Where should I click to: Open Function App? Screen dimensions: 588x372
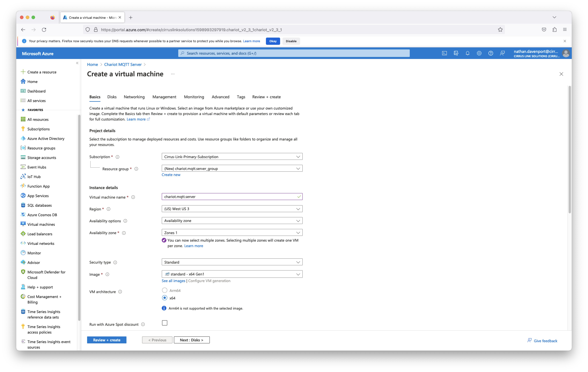pyautogui.click(x=38, y=186)
